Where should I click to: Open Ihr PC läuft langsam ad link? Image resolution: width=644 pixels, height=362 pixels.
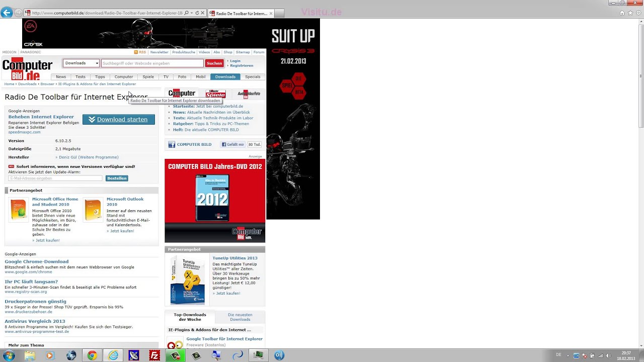click(x=31, y=282)
